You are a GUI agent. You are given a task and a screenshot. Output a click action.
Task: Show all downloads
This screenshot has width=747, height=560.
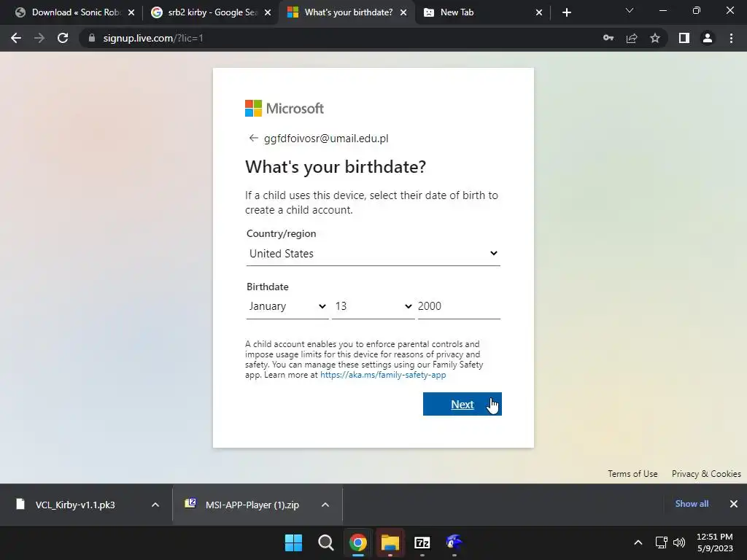point(692,504)
